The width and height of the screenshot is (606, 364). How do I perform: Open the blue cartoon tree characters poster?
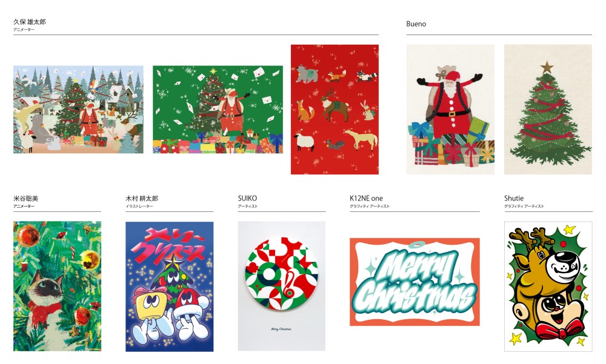tap(169, 286)
